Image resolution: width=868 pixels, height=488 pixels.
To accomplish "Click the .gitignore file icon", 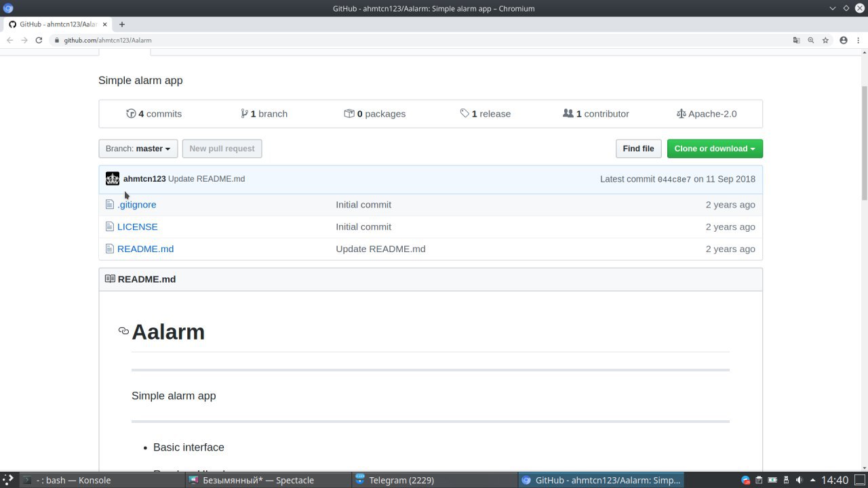I will pos(110,205).
